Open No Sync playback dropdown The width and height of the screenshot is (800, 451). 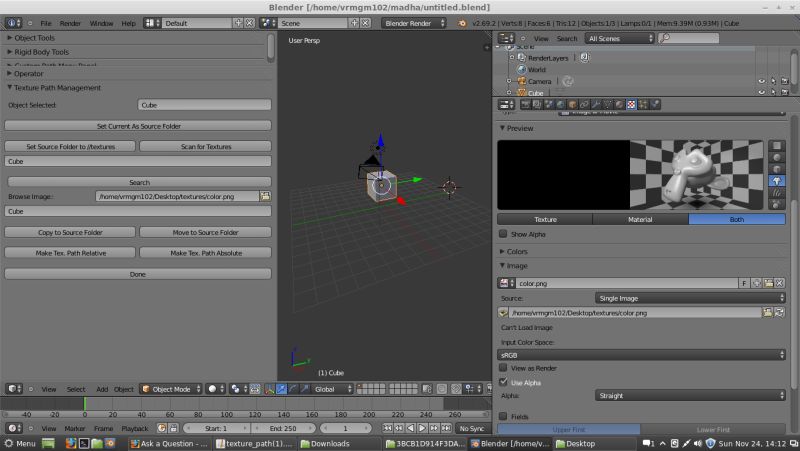pyautogui.click(x=471, y=428)
